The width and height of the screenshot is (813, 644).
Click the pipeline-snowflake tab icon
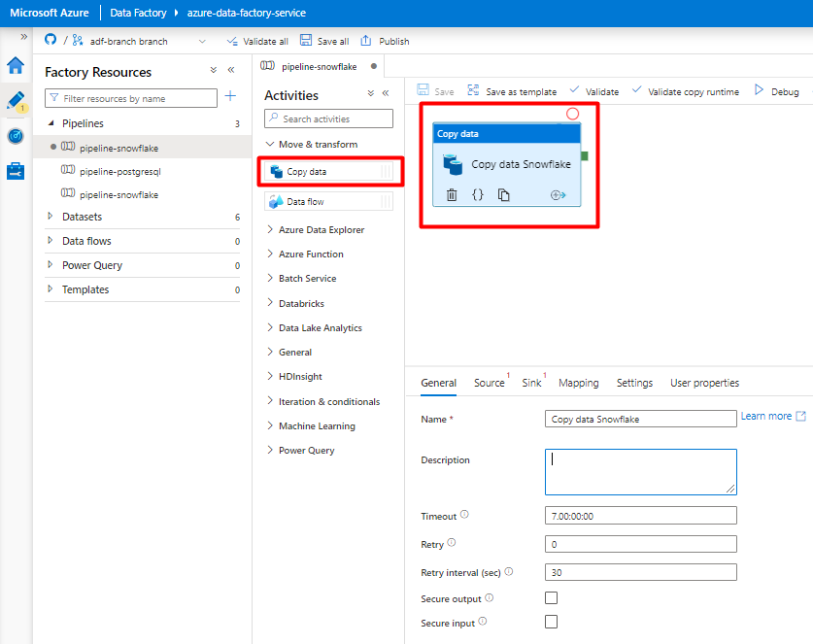point(267,65)
